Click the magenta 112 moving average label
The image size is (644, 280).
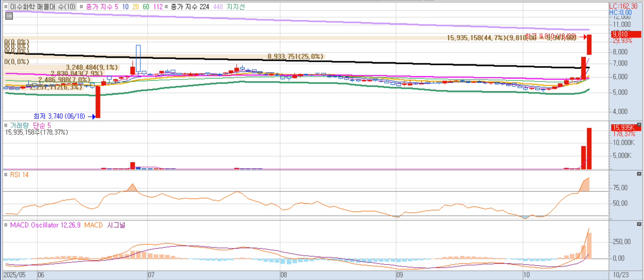158,7
